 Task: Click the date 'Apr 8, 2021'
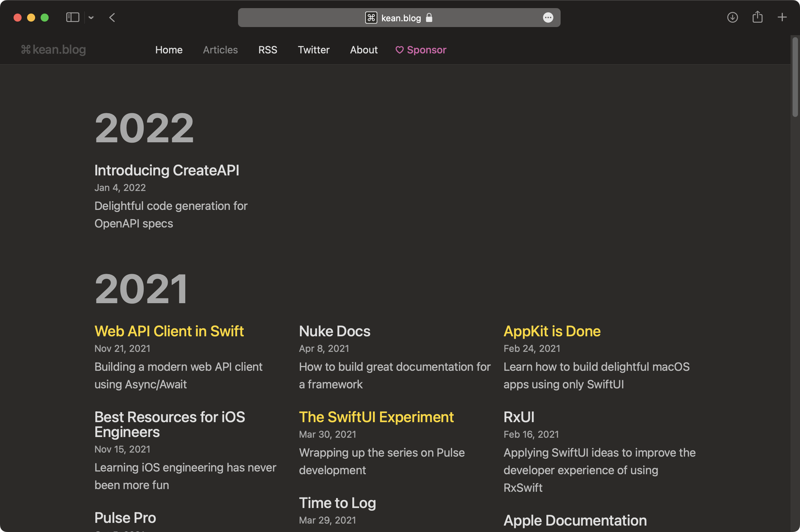(324, 348)
